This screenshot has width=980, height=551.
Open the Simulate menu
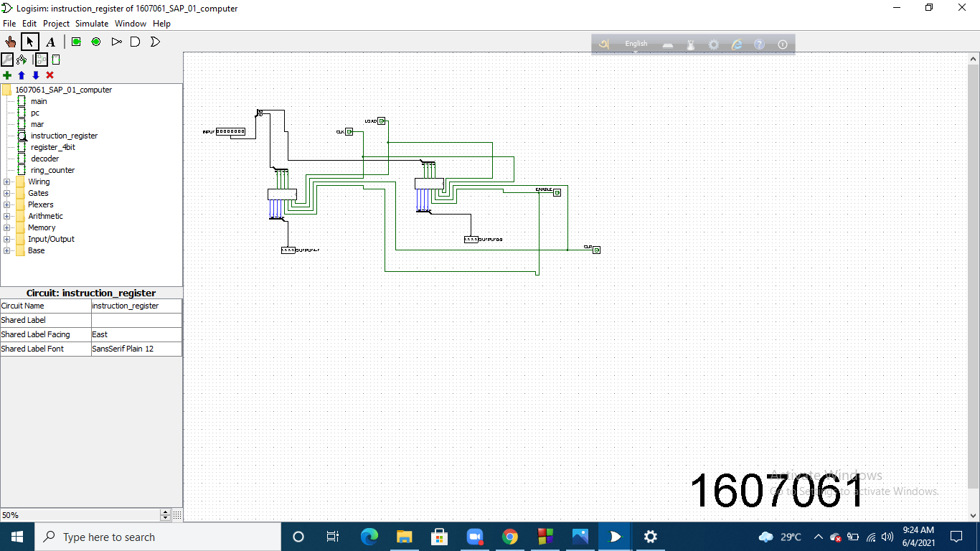point(92,23)
